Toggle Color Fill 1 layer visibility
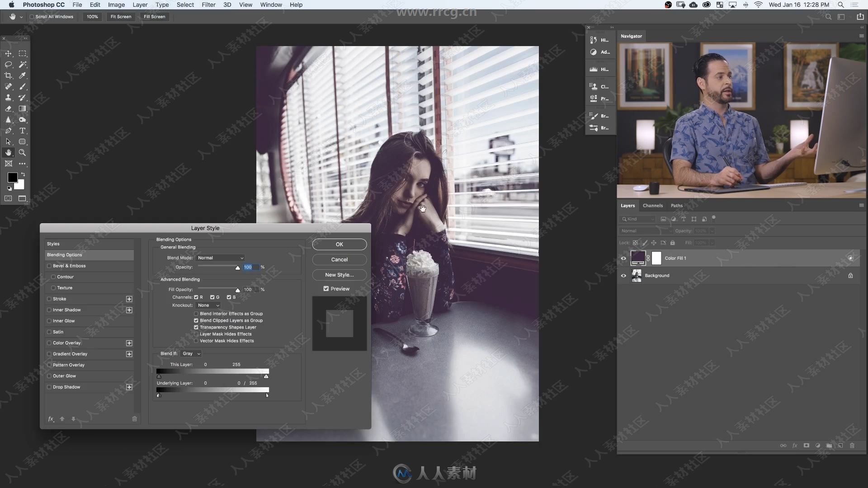 click(x=623, y=258)
